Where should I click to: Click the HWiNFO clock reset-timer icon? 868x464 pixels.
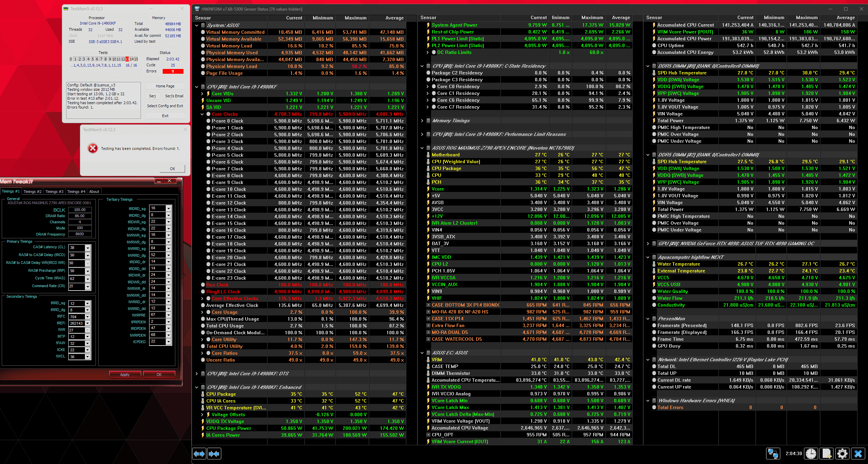811,454
